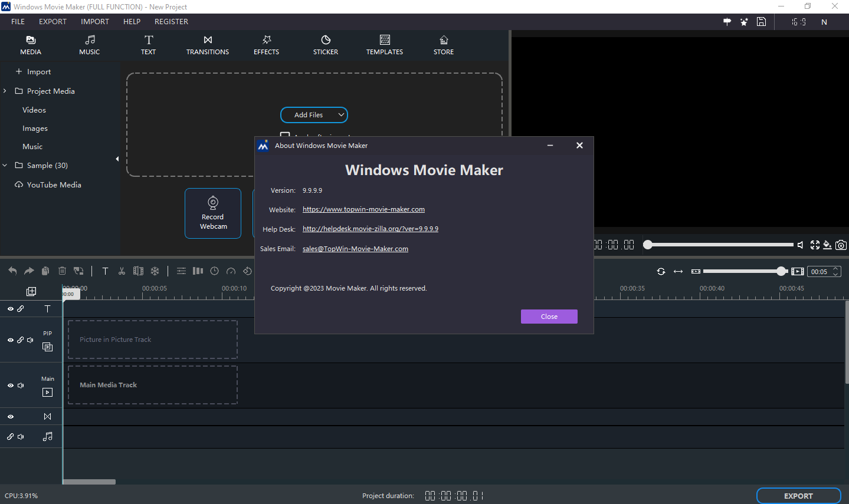Click the replace clip icon
The width and height of the screenshot is (849, 504).
pos(78,271)
